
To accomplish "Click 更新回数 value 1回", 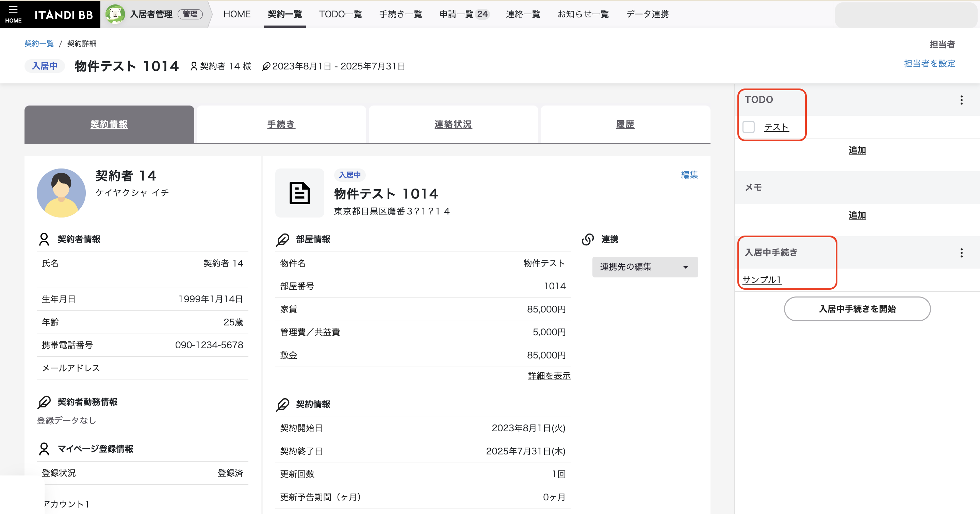I will pyautogui.click(x=559, y=474).
